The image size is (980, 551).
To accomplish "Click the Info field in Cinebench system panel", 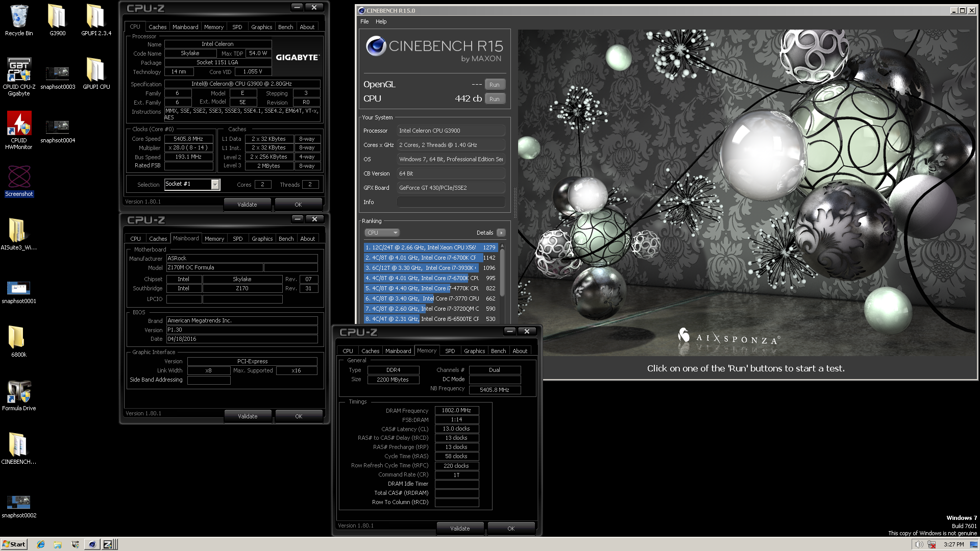I will [451, 202].
